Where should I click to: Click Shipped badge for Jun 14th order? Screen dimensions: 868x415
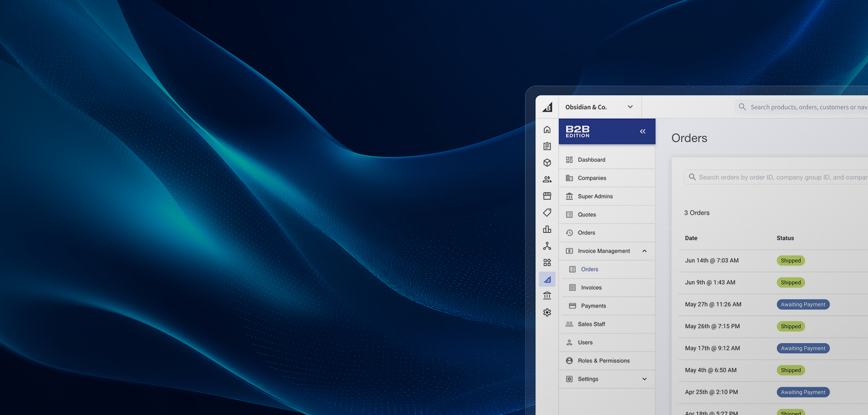pyautogui.click(x=791, y=261)
